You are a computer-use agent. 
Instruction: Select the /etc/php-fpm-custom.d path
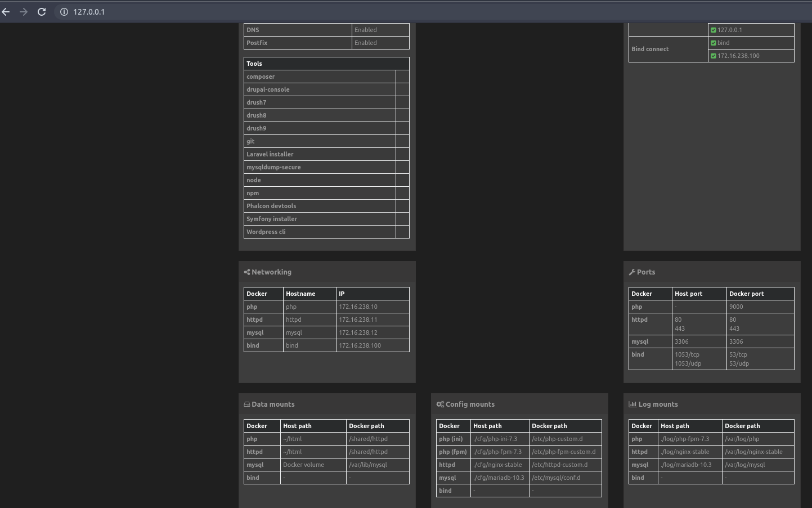[x=563, y=452]
